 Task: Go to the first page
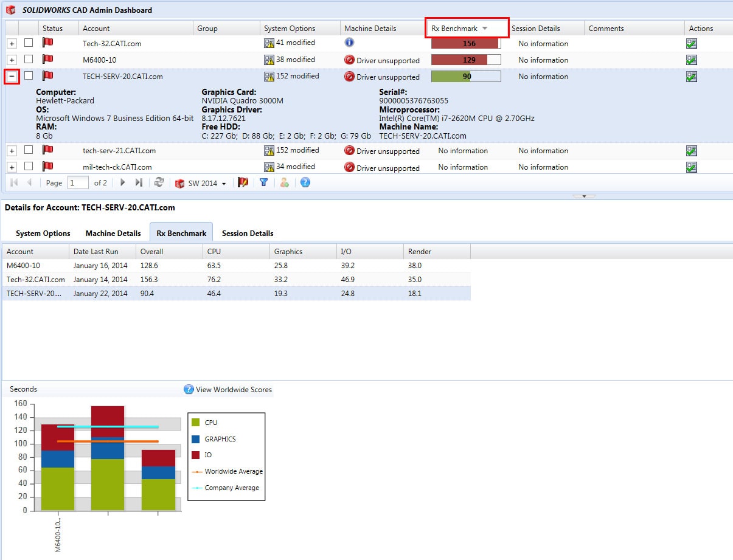[15, 182]
